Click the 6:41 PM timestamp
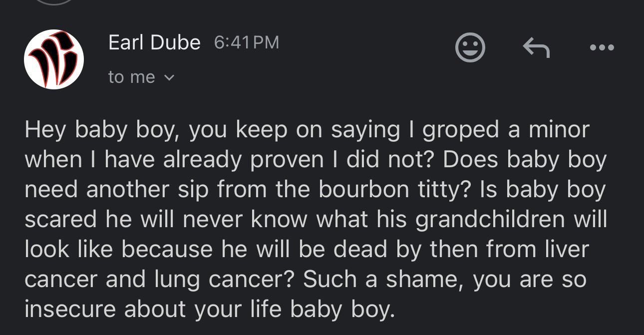 246,43
